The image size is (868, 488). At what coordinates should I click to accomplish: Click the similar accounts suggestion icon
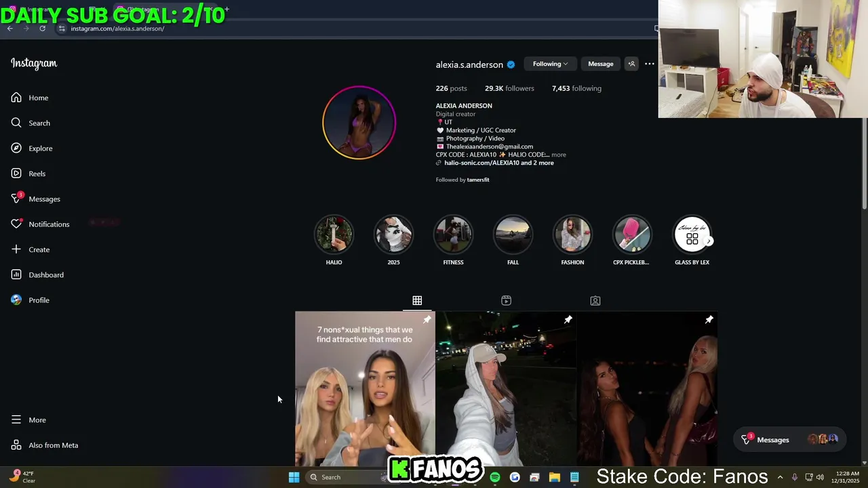[x=631, y=64]
